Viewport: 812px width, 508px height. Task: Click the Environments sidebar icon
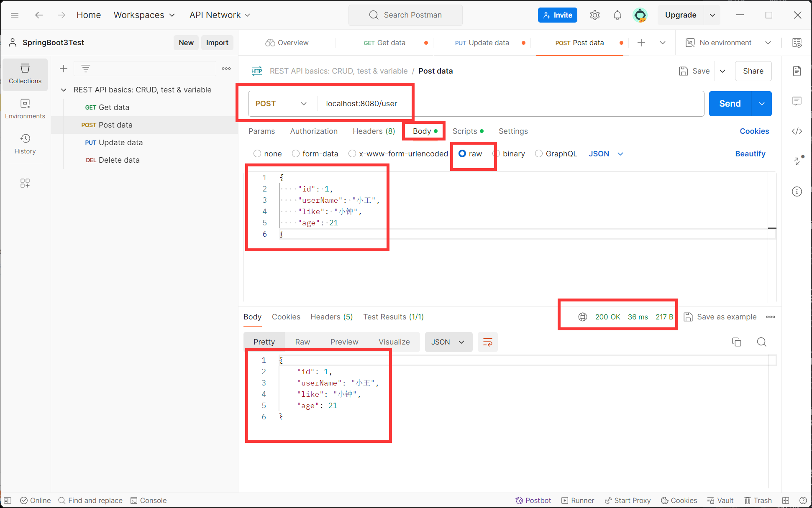coord(25,108)
